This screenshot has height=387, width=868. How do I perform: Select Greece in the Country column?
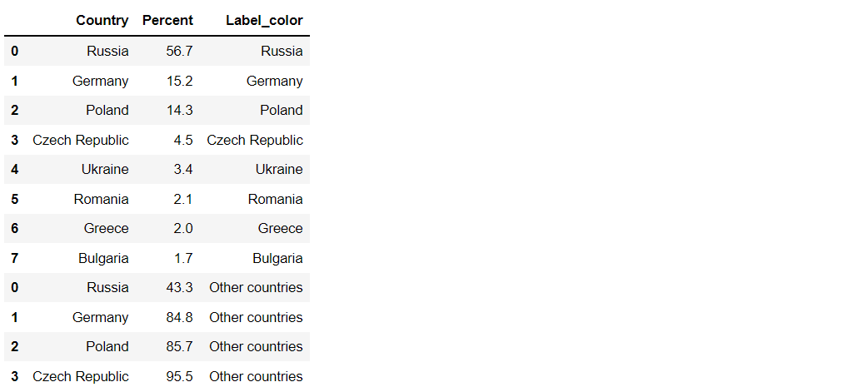tap(106, 229)
